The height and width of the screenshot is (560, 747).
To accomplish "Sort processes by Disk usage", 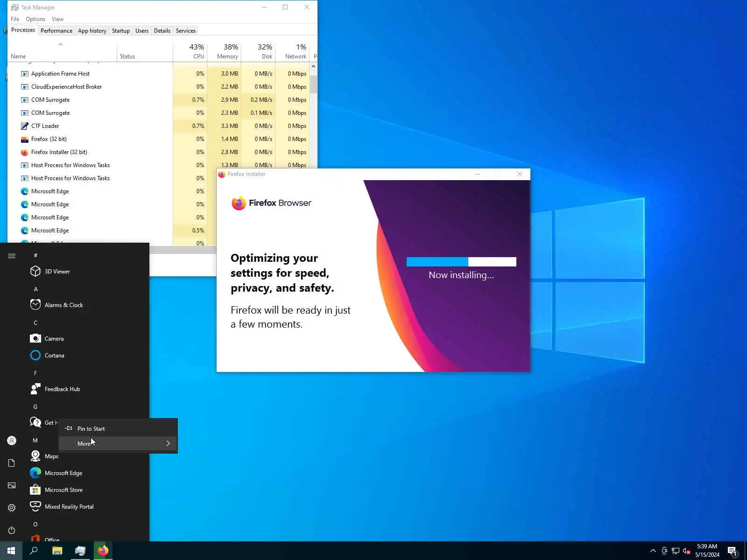I will 258,52.
